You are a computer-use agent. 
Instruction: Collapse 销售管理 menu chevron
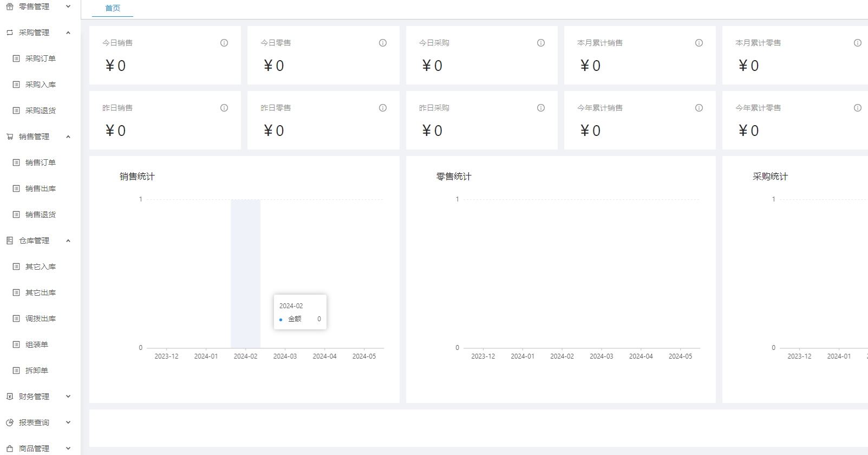click(x=68, y=136)
